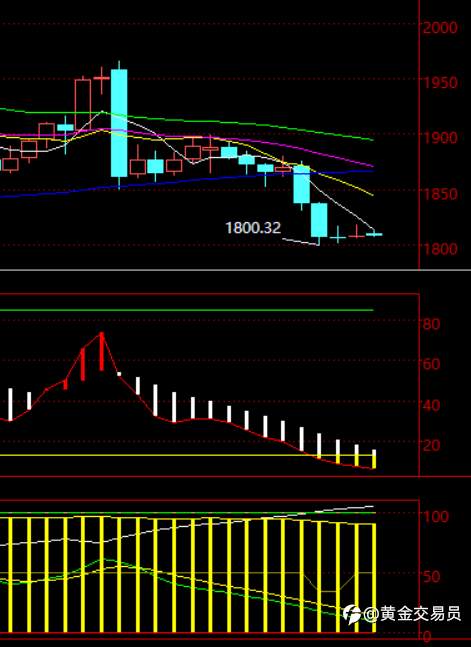
Task: Click the 80 level label on middle indicator
Action: pyautogui.click(x=431, y=324)
